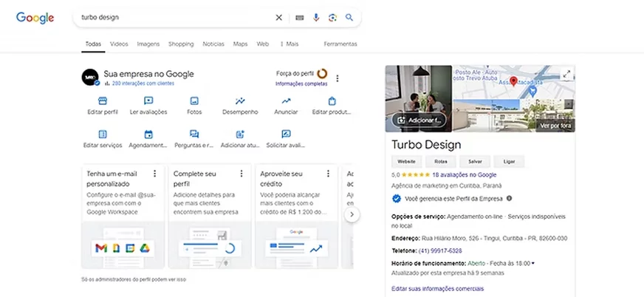Screen dimensions: 644x297
Task: Click 'Força do perfil' progress ring
Action: click(322, 74)
